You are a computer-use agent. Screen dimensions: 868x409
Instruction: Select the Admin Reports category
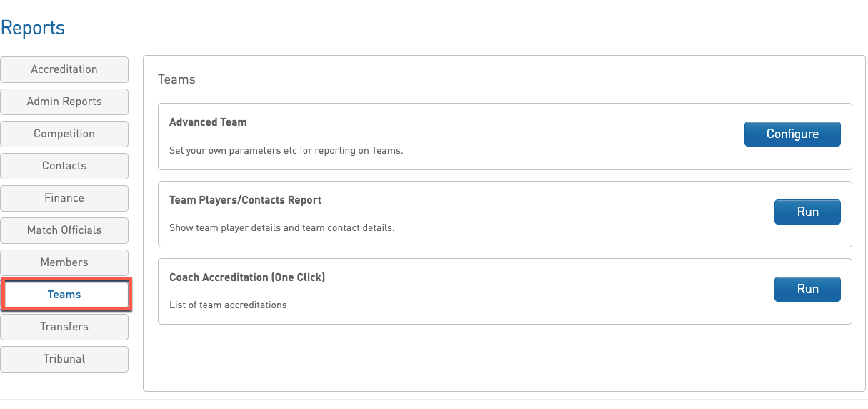[64, 102]
